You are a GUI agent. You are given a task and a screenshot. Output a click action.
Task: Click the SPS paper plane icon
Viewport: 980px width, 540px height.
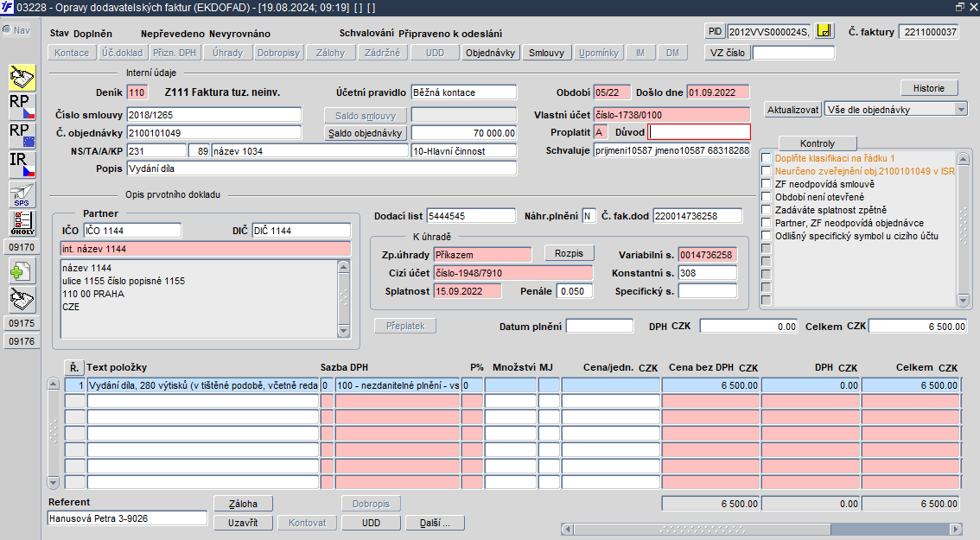(x=22, y=194)
